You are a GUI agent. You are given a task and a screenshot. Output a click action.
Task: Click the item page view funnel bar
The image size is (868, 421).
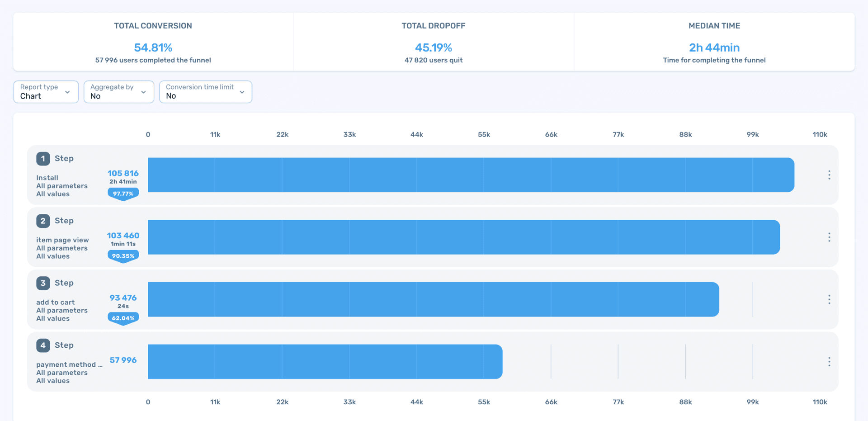tap(463, 237)
